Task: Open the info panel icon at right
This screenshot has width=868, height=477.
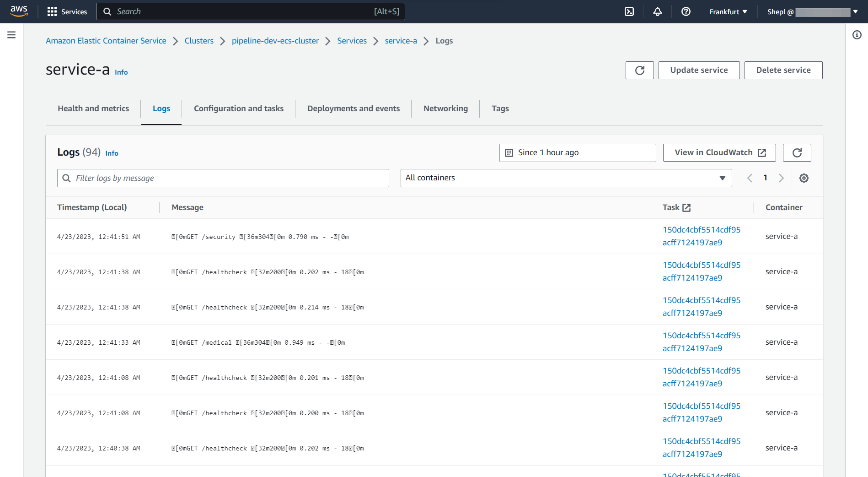Action: click(857, 35)
